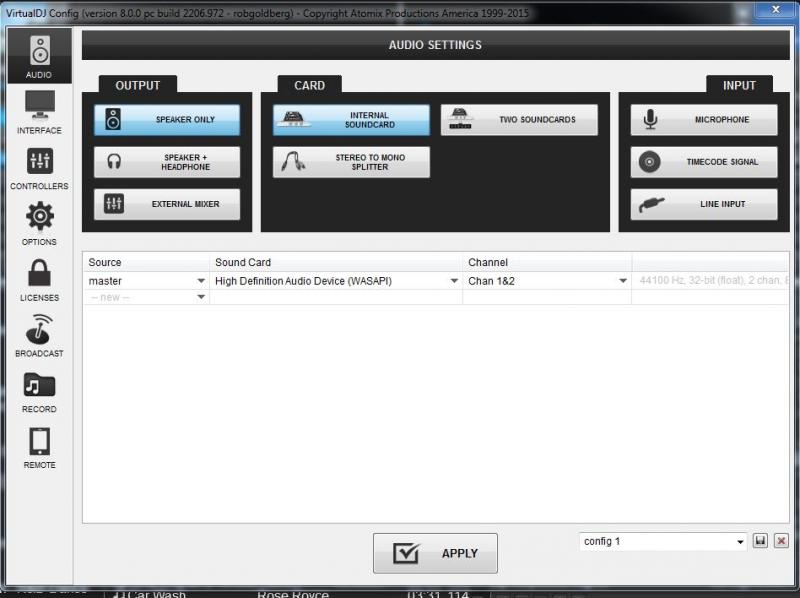Click the OUTPUT tab label
The image size is (800, 598).
138,85
